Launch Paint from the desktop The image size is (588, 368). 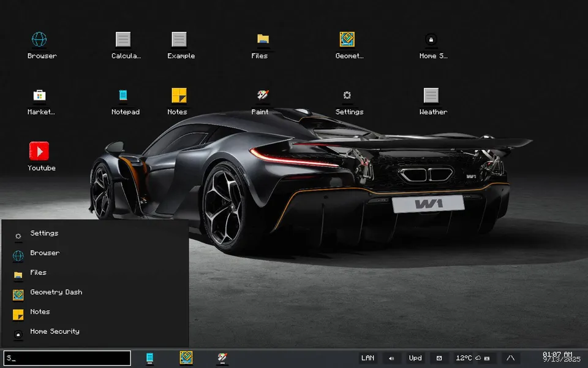263,96
